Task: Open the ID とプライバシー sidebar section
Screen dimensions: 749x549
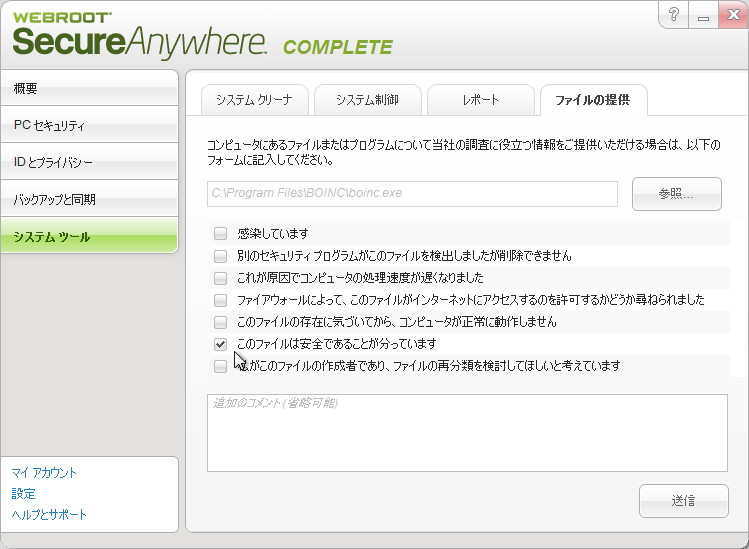Action: point(89,162)
